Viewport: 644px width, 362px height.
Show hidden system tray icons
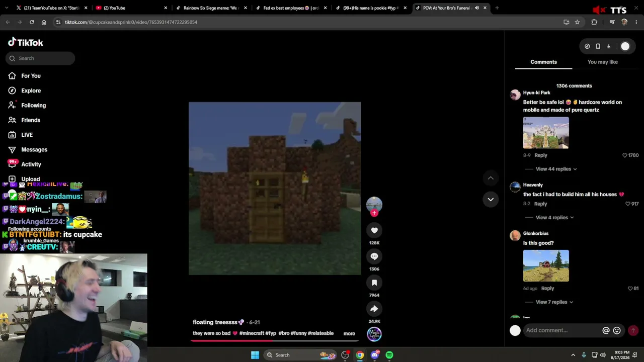click(x=573, y=355)
